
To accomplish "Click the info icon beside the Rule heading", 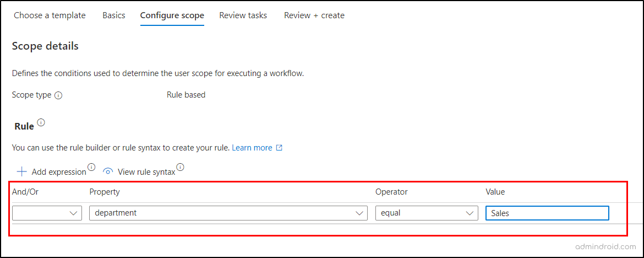I will pos(41,122).
